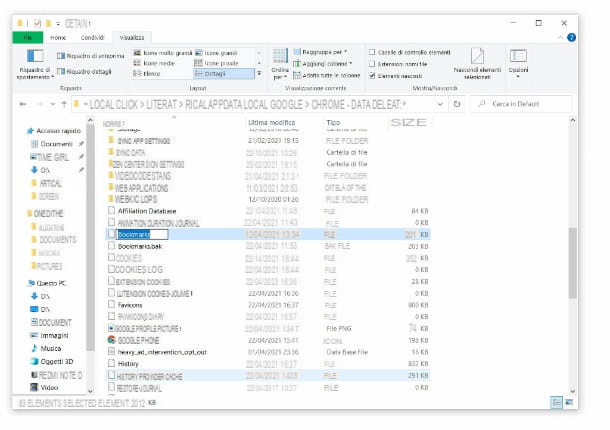
Task: Choose Icone grandi layout
Action: 217,53
